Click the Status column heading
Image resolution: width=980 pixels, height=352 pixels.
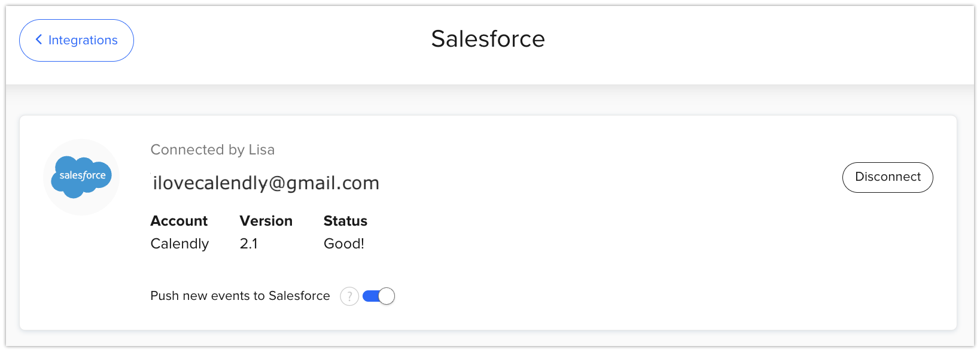[345, 221]
